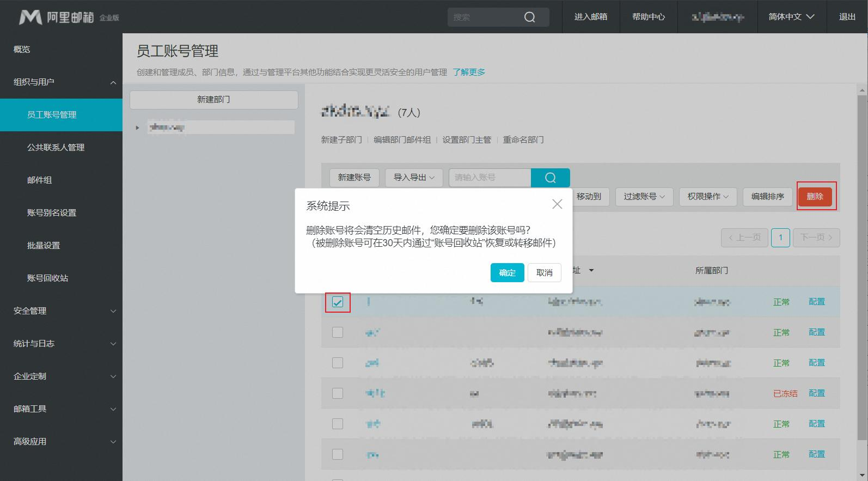Open the 简体中文 language dropdown
Viewport: 868px width, 481px height.
(791, 17)
